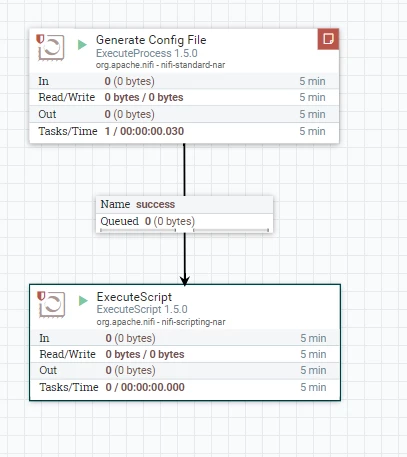Click the ExecuteScript 1.5.0 type label
Screen dimensions: 407x457
(x=142, y=309)
